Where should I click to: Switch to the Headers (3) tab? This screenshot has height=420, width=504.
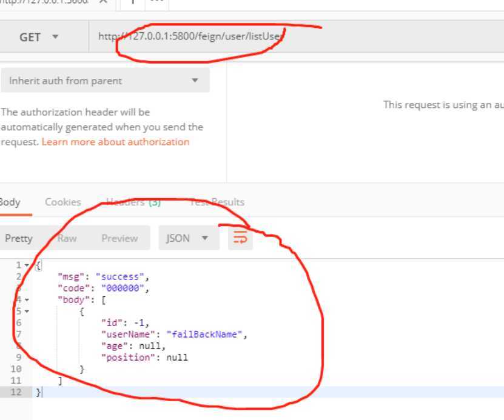(x=133, y=202)
